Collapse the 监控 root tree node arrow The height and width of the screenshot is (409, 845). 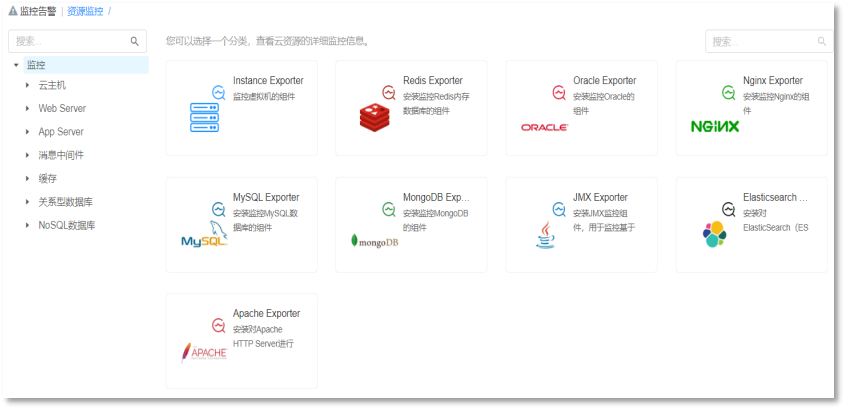(x=16, y=65)
